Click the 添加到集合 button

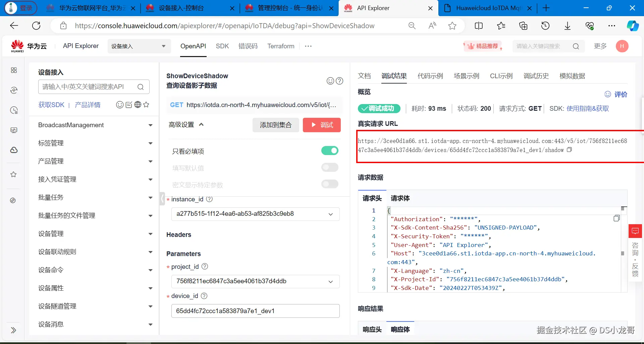click(276, 125)
